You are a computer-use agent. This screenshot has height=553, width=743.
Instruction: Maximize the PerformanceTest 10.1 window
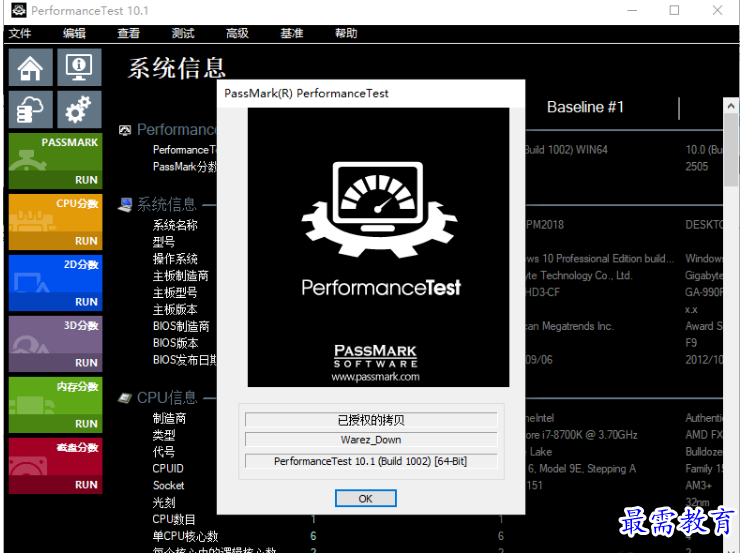coord(674,10)
